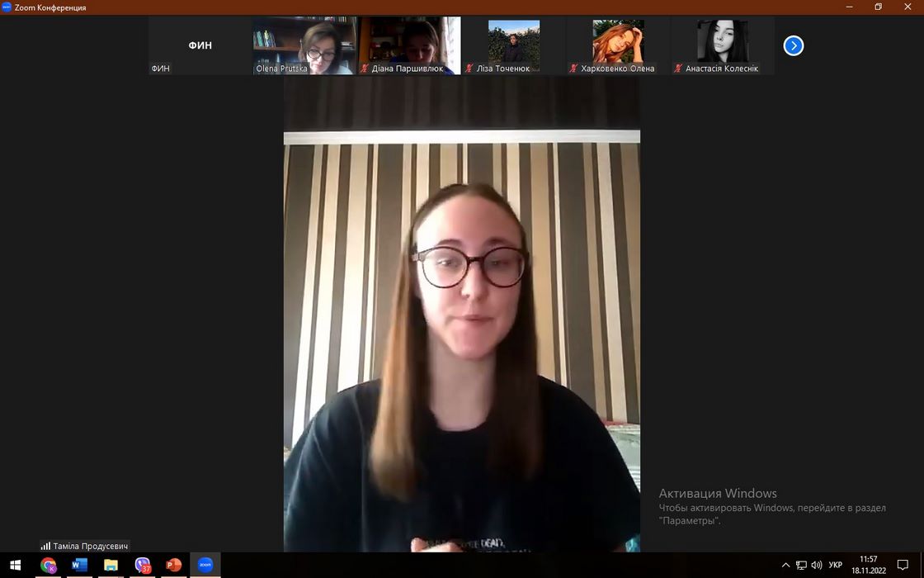Open the Windows notification center

tap(903, 566)
